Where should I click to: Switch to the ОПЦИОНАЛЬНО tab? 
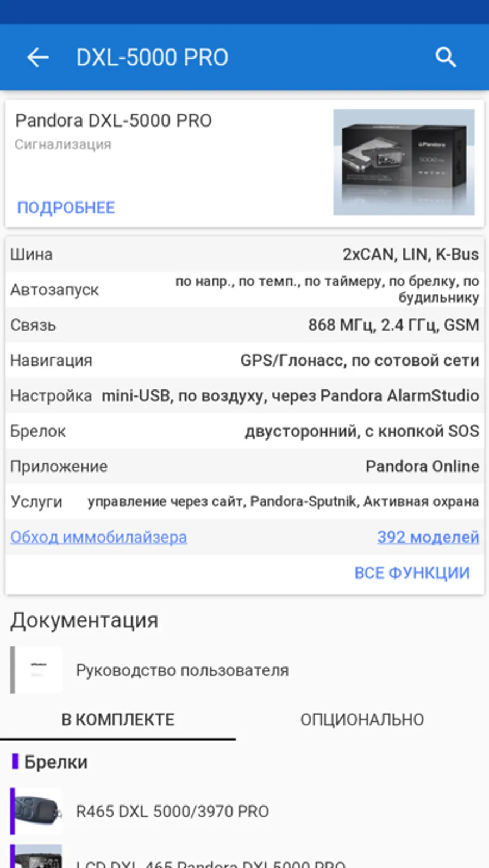pyautogui.click(x=362, y=719)
